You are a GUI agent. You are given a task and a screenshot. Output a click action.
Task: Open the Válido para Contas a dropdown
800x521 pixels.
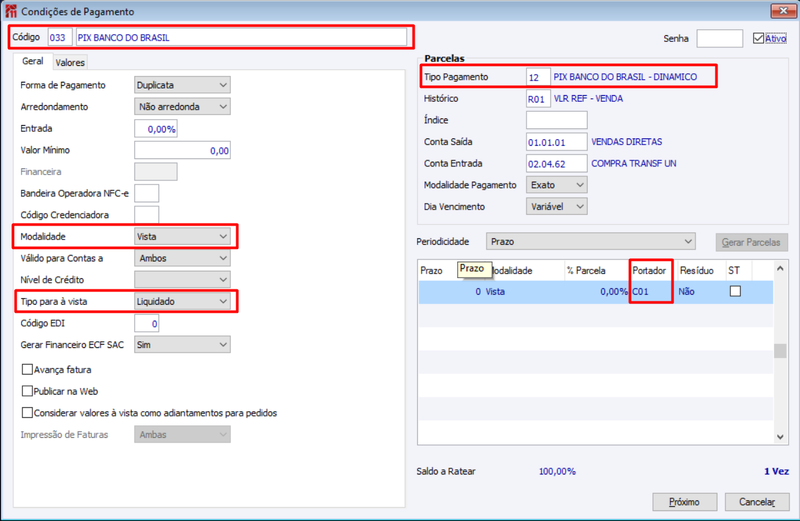point(182,258)
